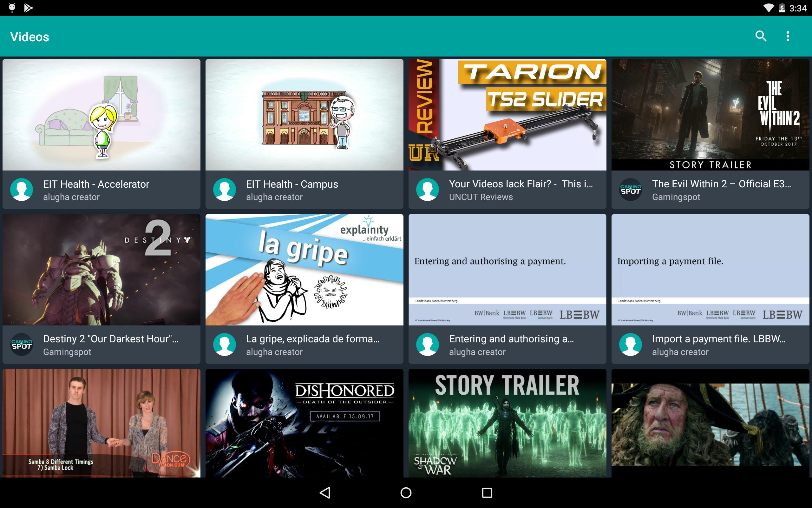Tap the UNCUT Reviews channel avatar

coord(428,190)
